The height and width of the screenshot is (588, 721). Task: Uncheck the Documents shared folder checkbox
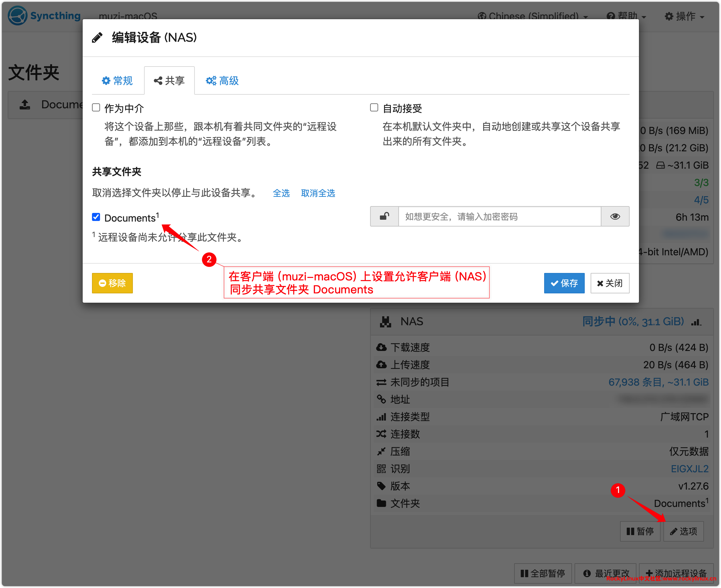[x=96, y=217]
